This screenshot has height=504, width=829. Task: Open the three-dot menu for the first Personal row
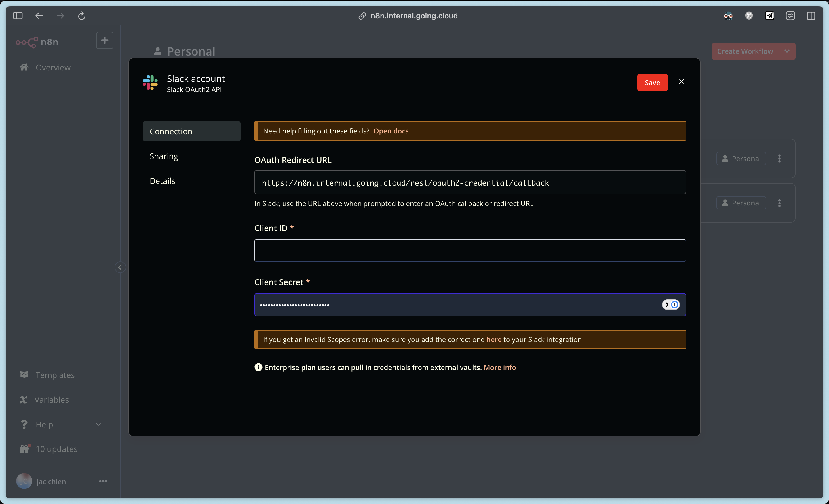point(779,159)
